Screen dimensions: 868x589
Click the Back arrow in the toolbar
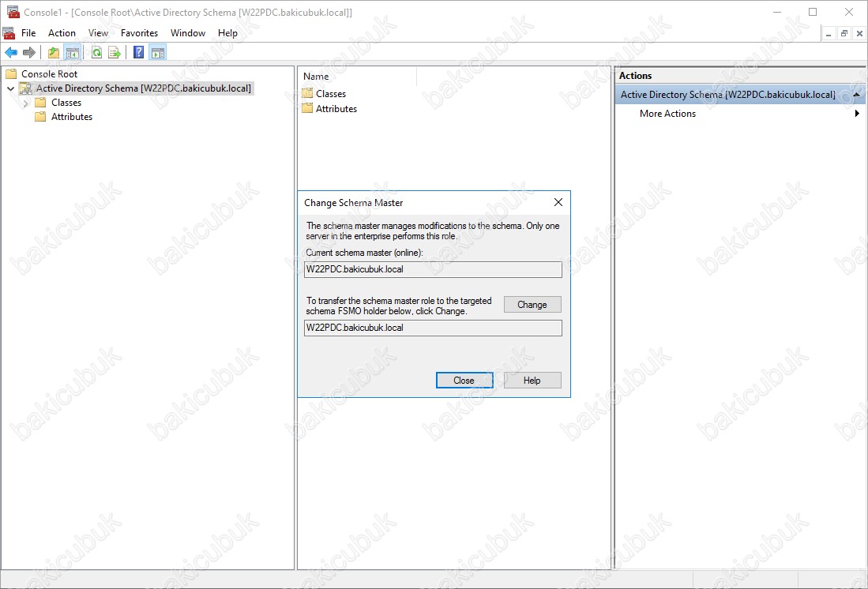(11, 53)
